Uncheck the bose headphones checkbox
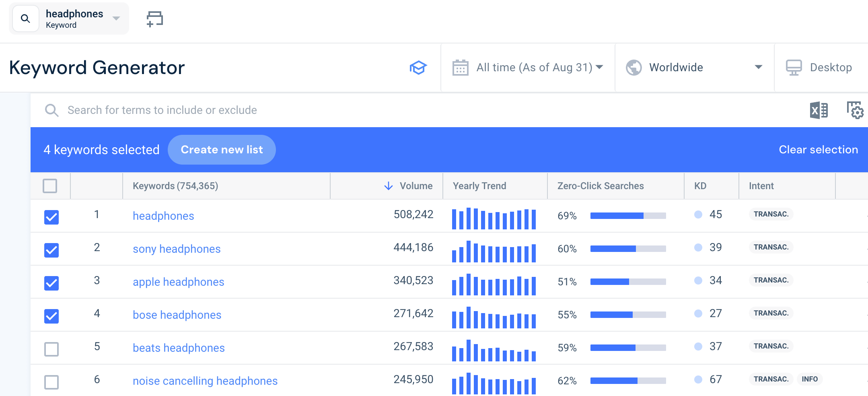 point(51,316)
